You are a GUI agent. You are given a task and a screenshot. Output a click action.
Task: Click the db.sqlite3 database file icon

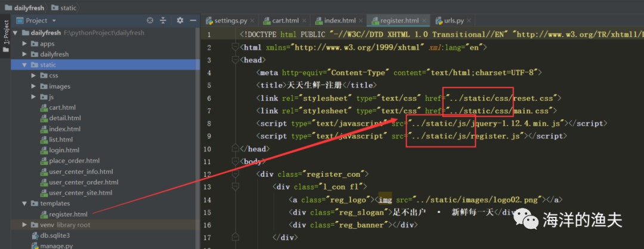[35, 235]
